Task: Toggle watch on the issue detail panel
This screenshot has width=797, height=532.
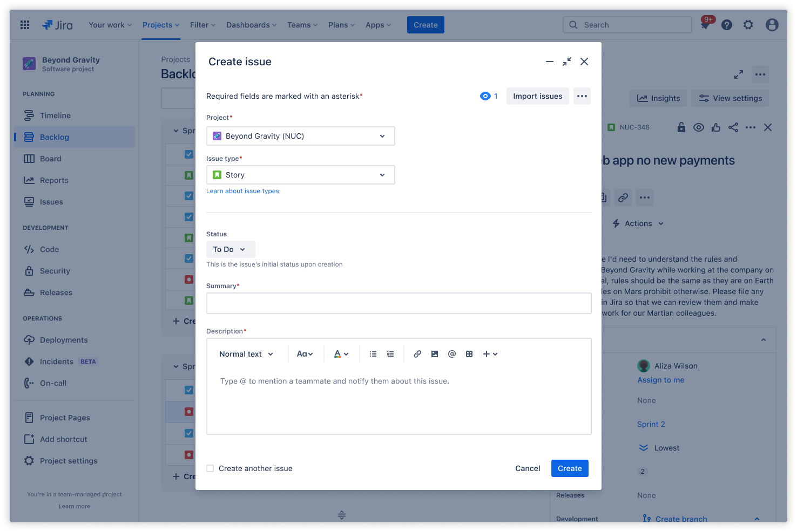Action: (699, 127)
